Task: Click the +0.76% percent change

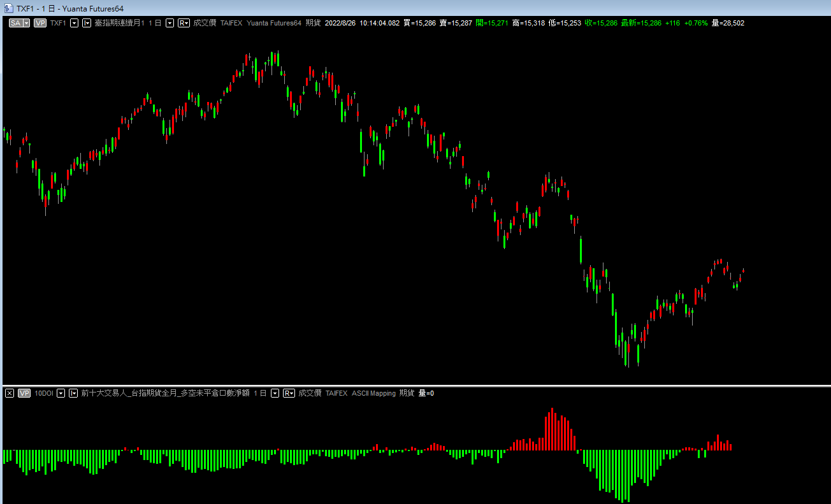Action: 696,23
